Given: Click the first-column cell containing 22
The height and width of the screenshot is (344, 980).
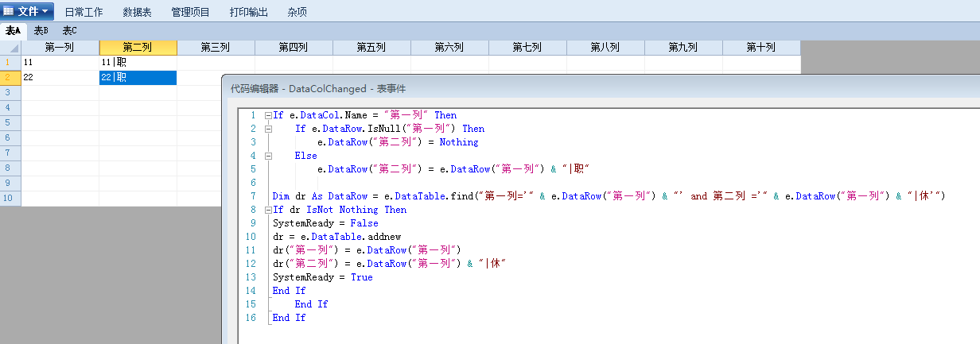Looking at the screenshot, I should [60, 77].
